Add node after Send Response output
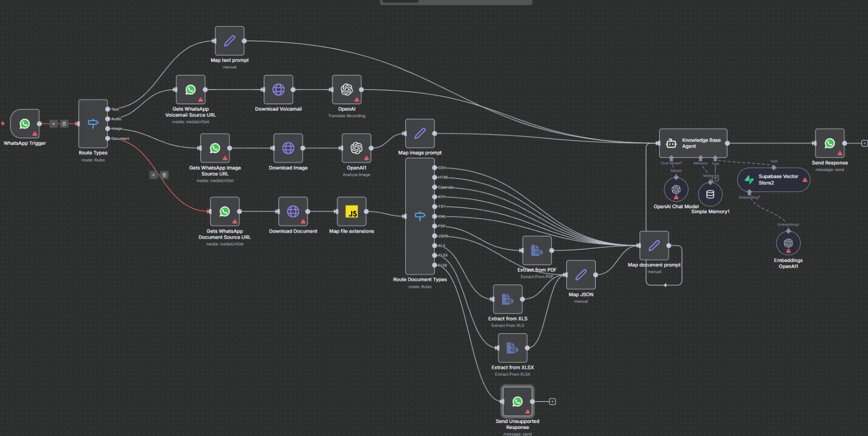Screen dimensions: 868x436 coord(865,143)
